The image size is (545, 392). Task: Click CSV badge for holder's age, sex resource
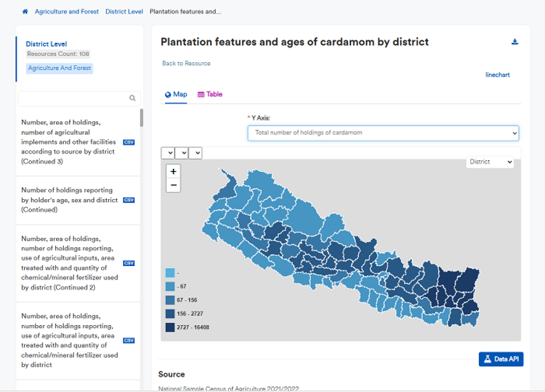129,200
